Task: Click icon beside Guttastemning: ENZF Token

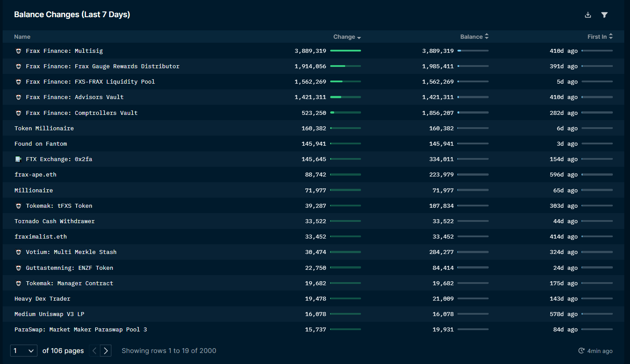Action: click(18, 268)
